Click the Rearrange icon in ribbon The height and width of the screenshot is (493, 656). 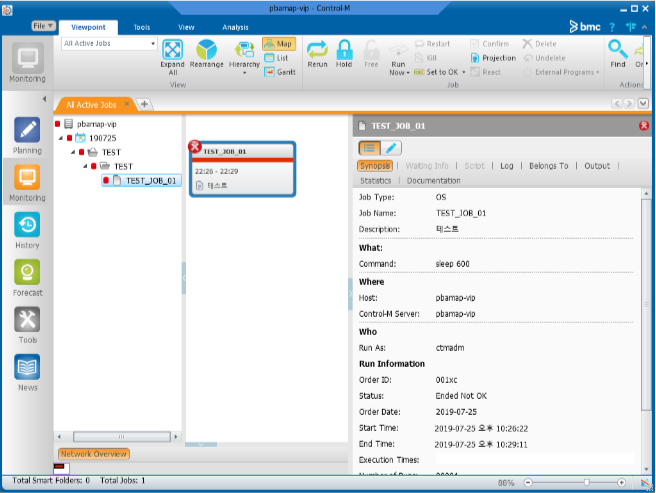(207, 52)
